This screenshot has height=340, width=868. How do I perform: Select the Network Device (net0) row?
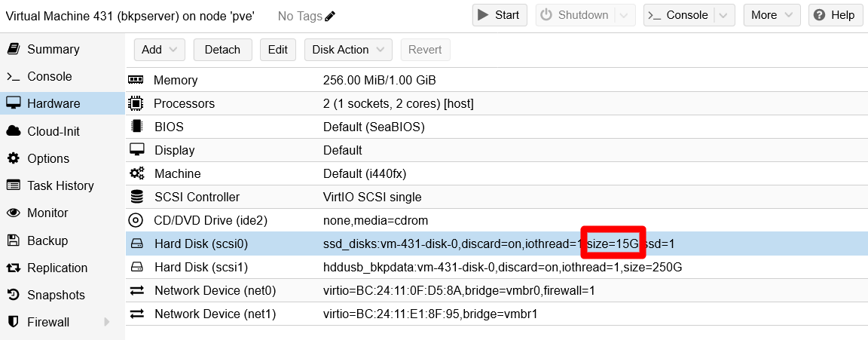coord(497,291)
